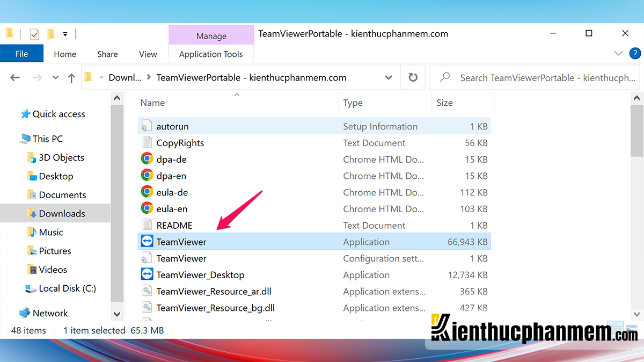This screenshot has height=362, width=644.
Task: Open the View ribbon tab
Action: coord(148,54)
